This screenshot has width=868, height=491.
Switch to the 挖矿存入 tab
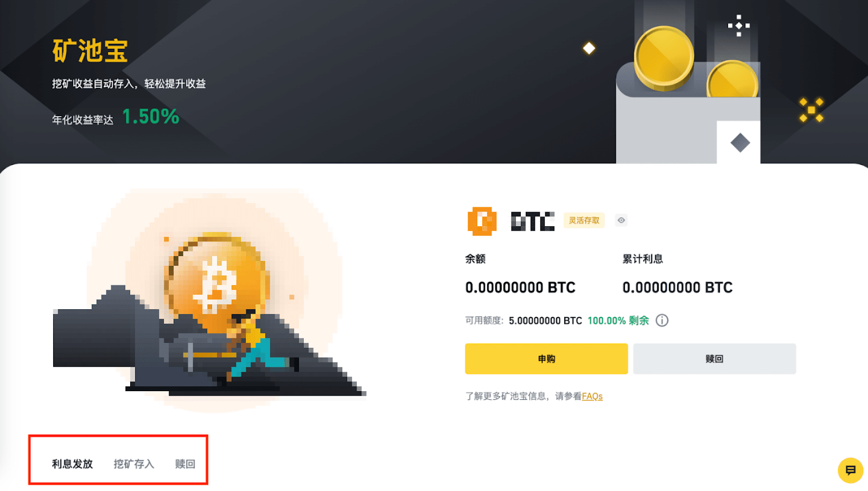click(134, 464)
